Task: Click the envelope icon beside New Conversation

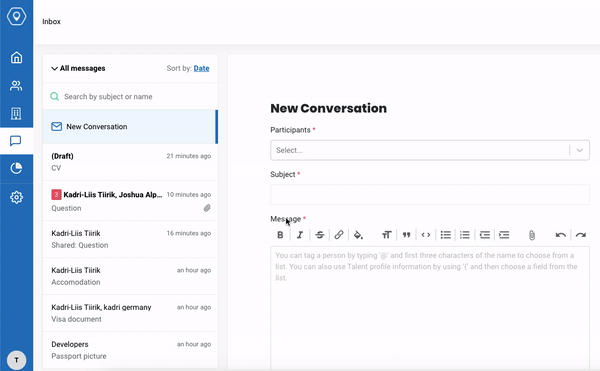Action: 57,127
